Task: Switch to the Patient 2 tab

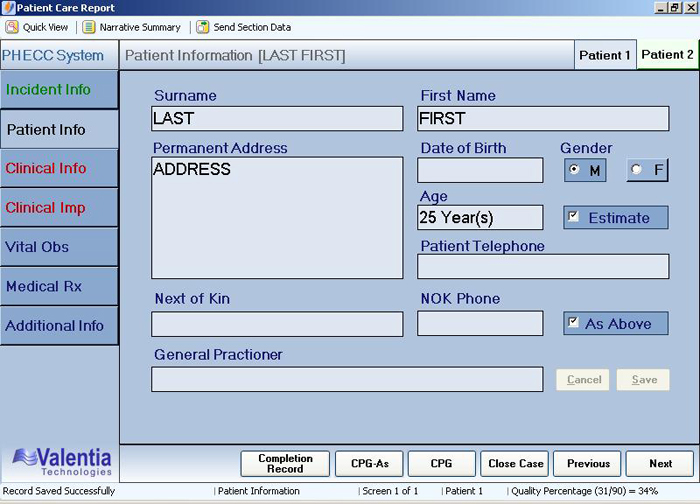Action: [667, 54]
